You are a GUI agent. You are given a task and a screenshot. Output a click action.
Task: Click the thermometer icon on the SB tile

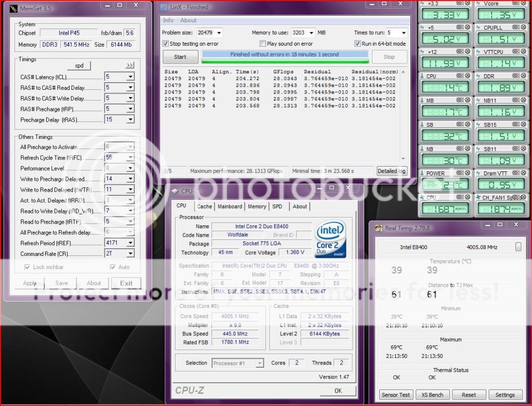422,125
